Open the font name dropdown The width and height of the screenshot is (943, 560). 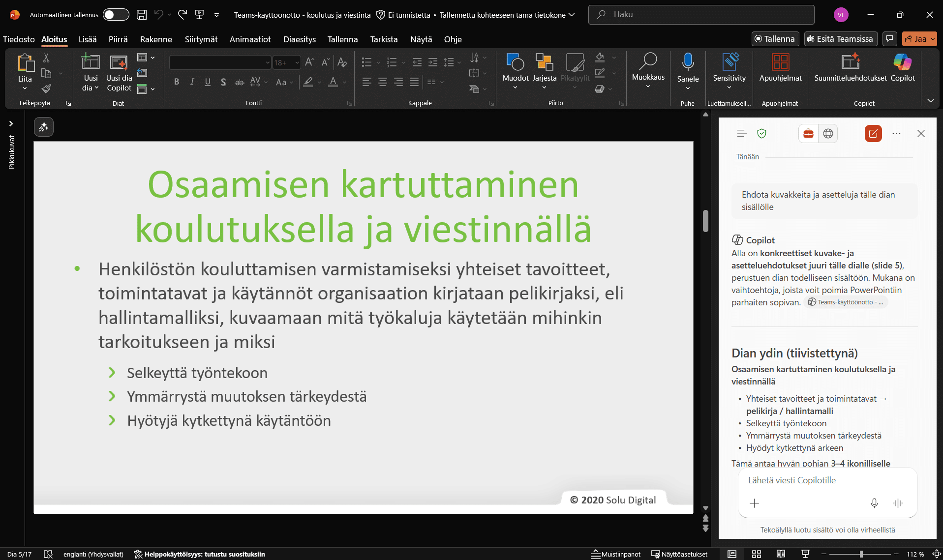tap(268, 63)
